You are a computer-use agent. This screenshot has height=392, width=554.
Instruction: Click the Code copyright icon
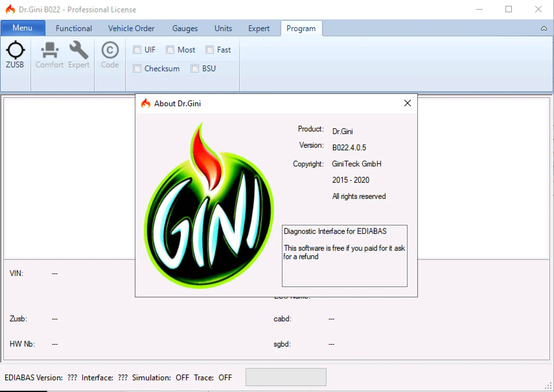point(110,51)
